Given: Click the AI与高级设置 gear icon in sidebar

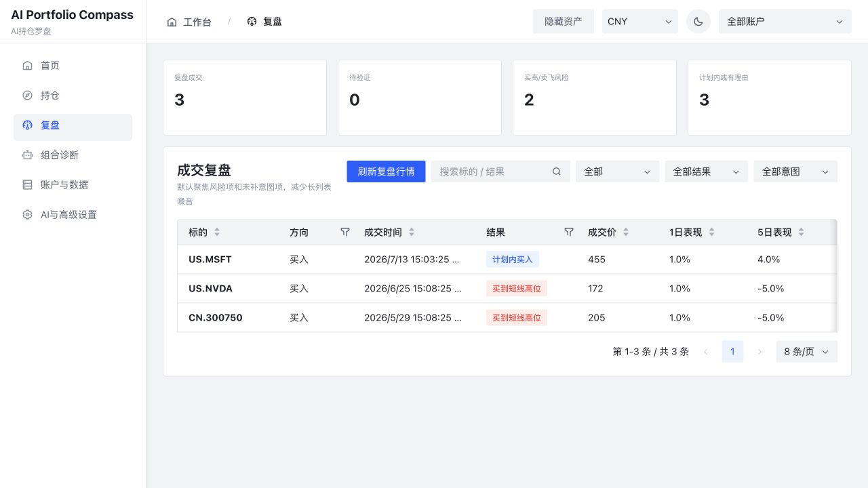Looking at the screenshot, I should point(27,215).
